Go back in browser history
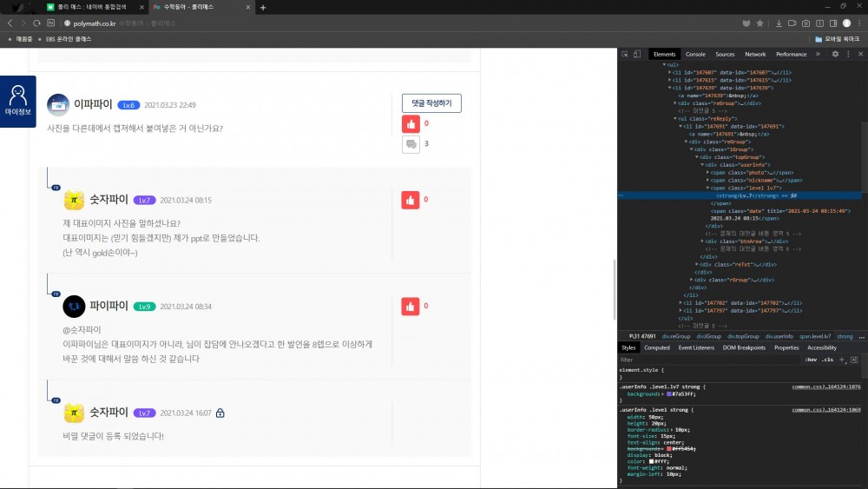This screenshot has height=489, width=868. tap(10, 23)
